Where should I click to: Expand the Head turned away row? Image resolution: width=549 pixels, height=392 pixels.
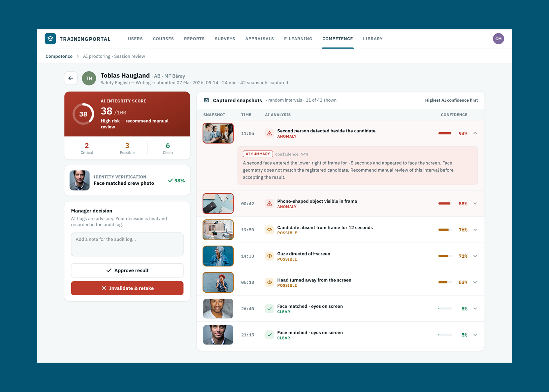(x=475, y=282)
